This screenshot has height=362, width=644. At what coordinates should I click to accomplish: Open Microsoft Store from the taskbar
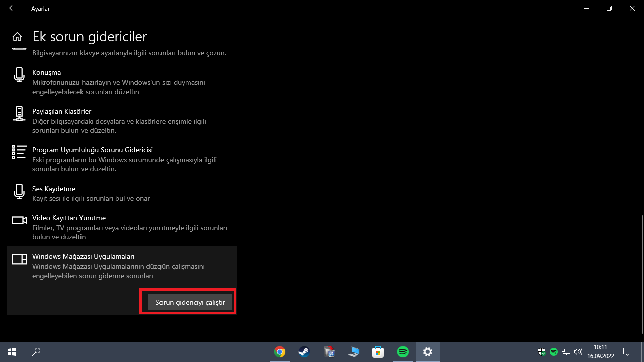[x=378, y=352]
